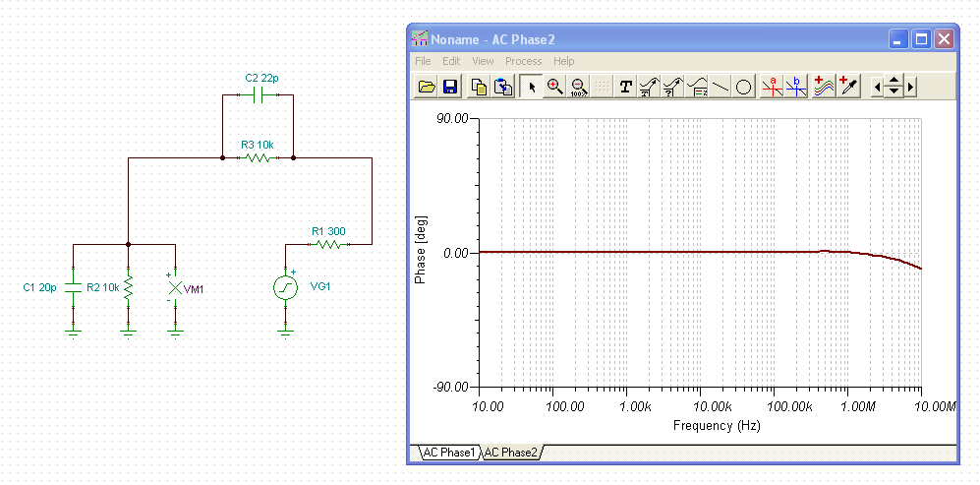Select the Line drawing tool
The height and width of the screenshot is (485, 980).
coord(720,87)
